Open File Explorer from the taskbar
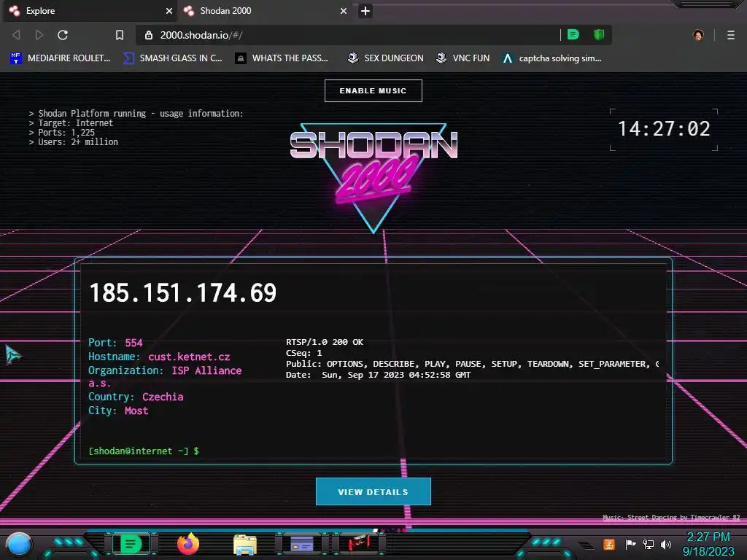Viewport: 747px width, 560px height. click(x=245, y=544)
